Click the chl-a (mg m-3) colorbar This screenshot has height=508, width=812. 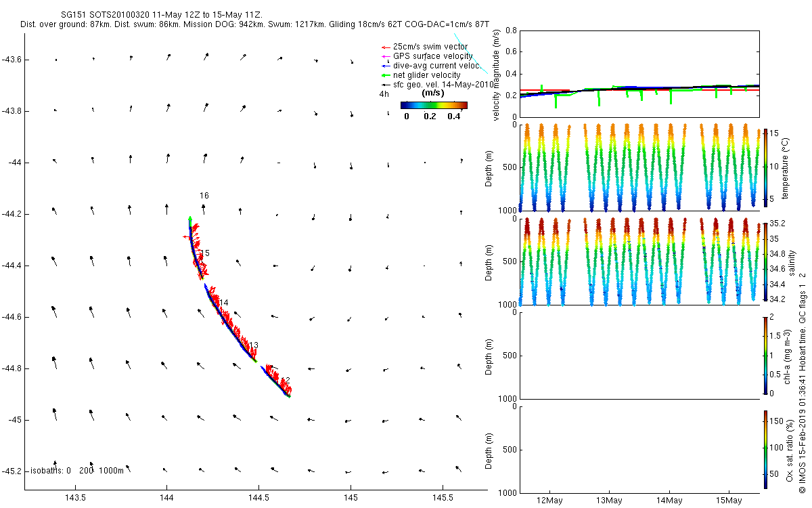(x=765, y=355)
